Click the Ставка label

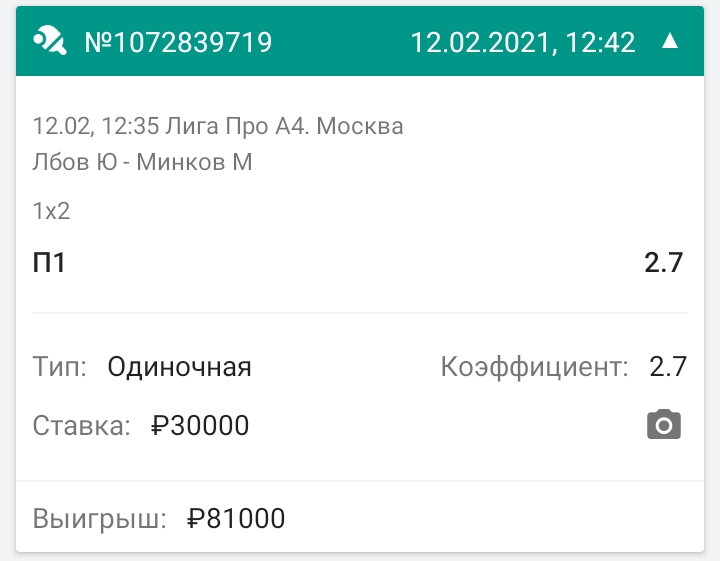pyautogui.click(x=82, y=425)
